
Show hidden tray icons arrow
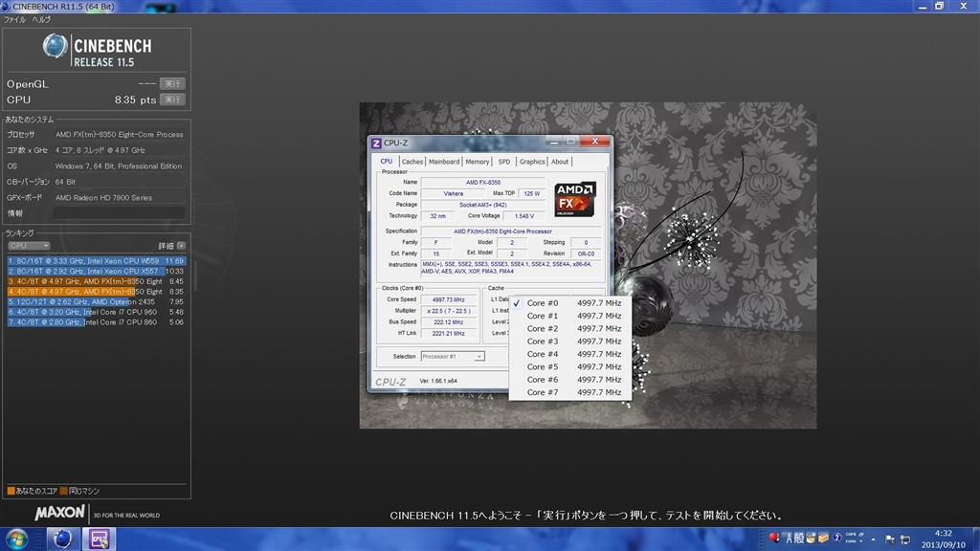click(x=873, y=540)
